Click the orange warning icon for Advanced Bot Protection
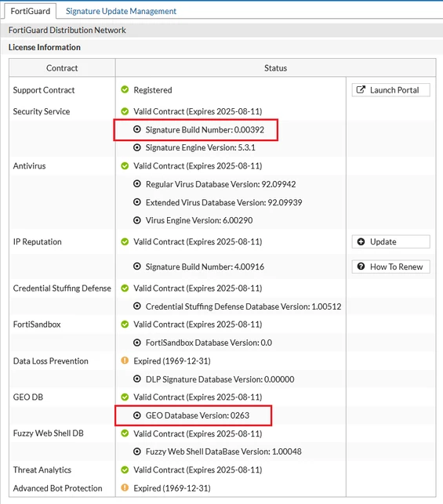The image size is (443, 504). pos(125,488)
